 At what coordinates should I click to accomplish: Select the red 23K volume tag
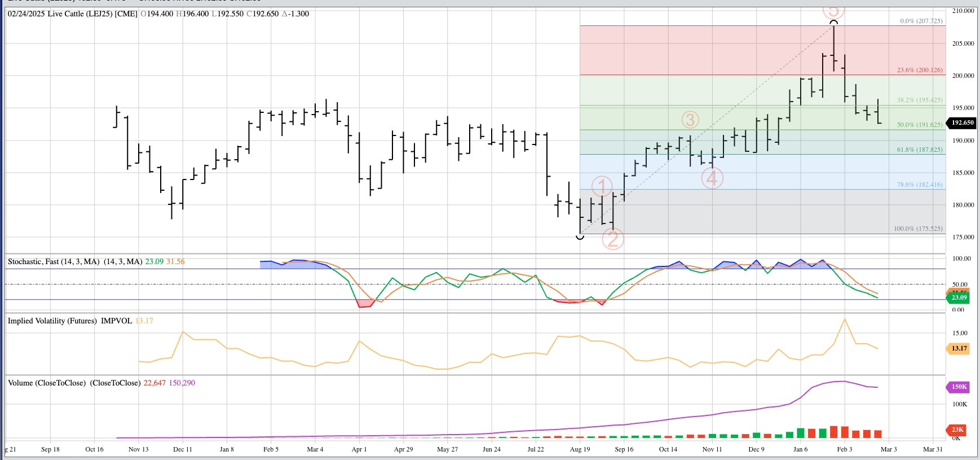coord(957,430)
